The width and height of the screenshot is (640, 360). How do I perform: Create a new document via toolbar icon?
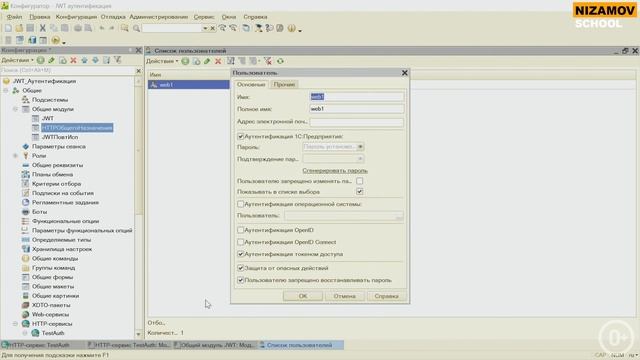[8, 28]
